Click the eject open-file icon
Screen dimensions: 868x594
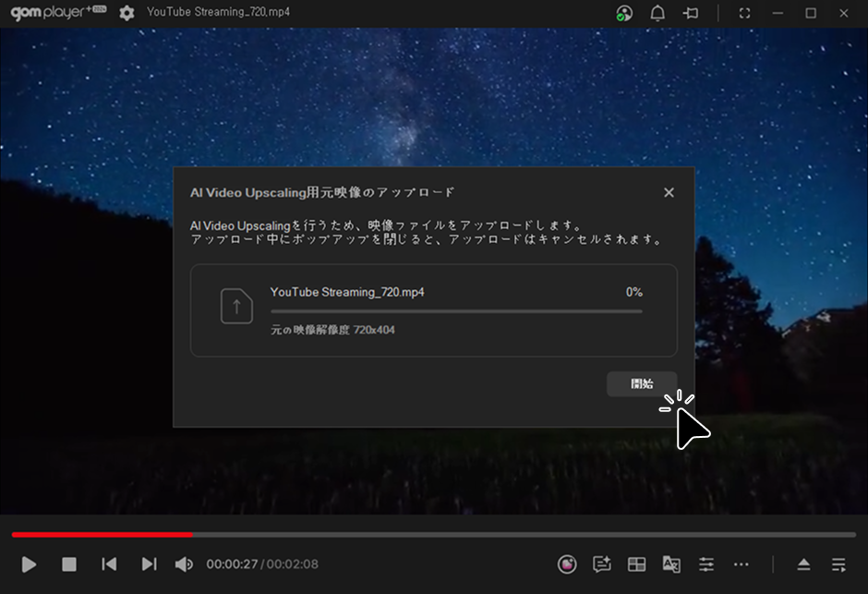click(803, 564)
